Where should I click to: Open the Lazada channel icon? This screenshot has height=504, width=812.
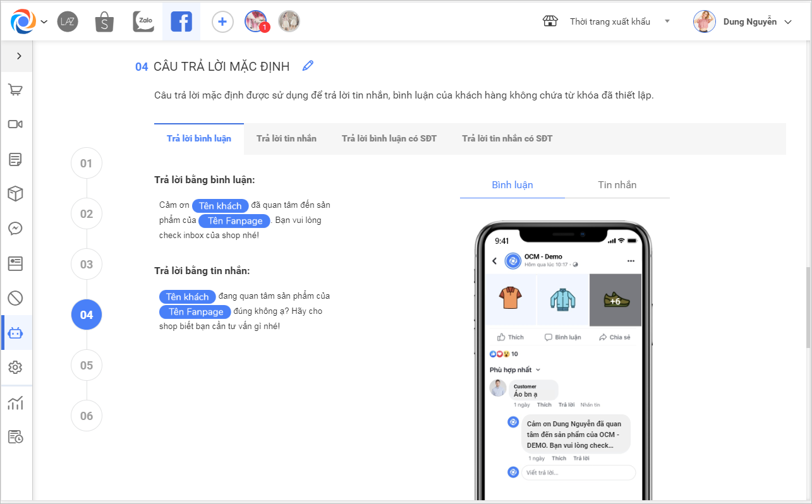[68, 21]
